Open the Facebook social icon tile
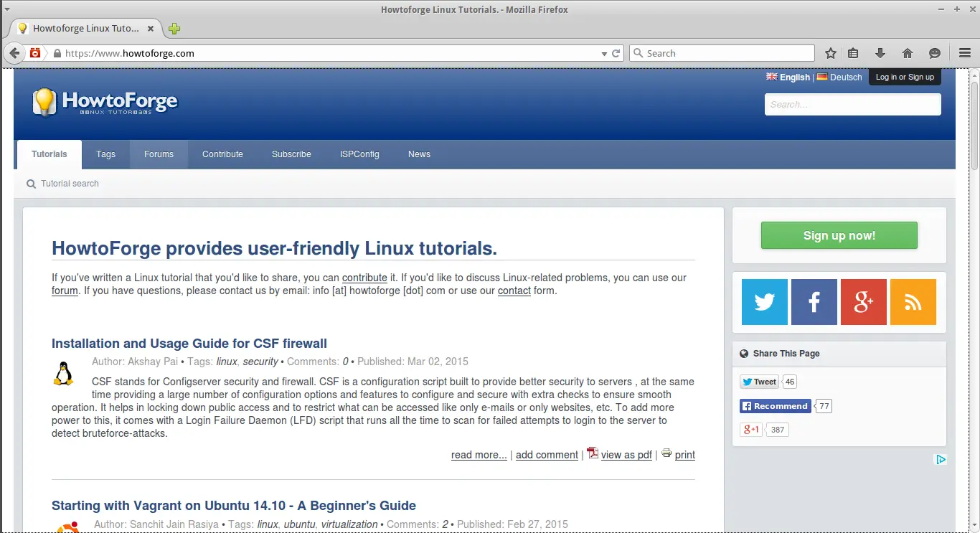This screenshot has height=533, width=980. pos(814,302)
